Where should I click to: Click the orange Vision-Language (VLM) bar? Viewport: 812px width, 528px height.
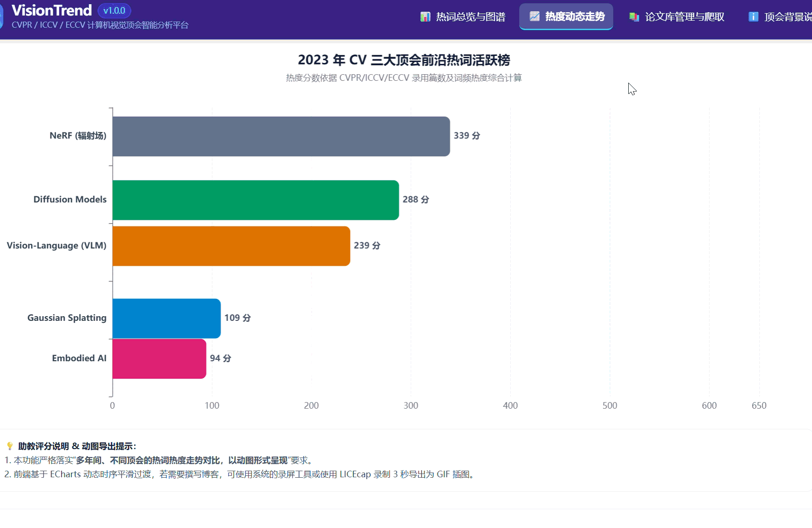coord(231,246)
